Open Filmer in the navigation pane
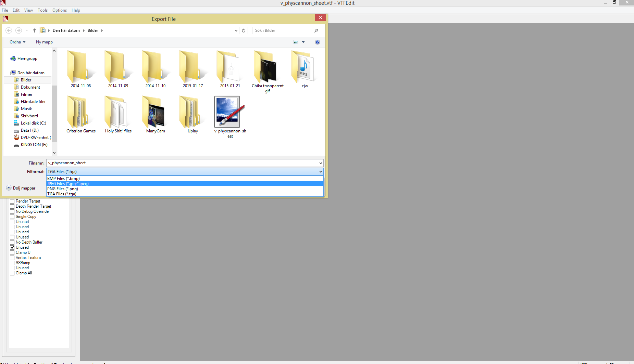This screenshot has width=634, height=364. [x=23, y=94]
